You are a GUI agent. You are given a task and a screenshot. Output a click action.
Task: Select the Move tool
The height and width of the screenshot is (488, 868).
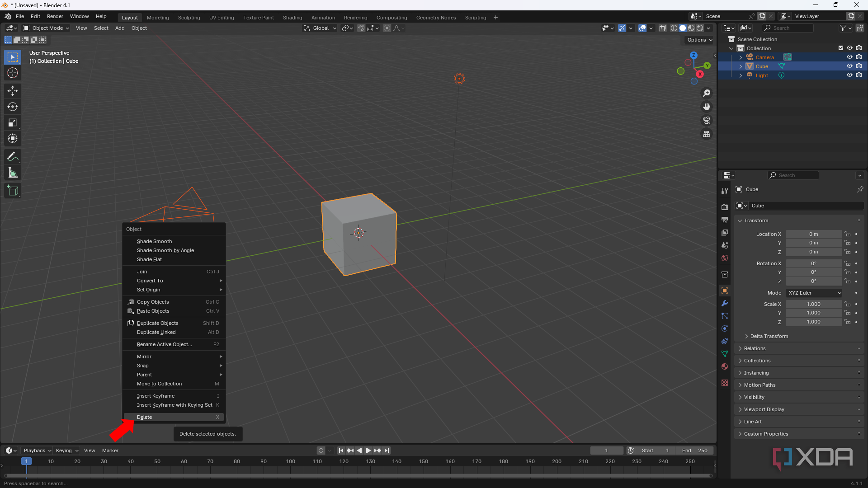[x=12, y=91]
